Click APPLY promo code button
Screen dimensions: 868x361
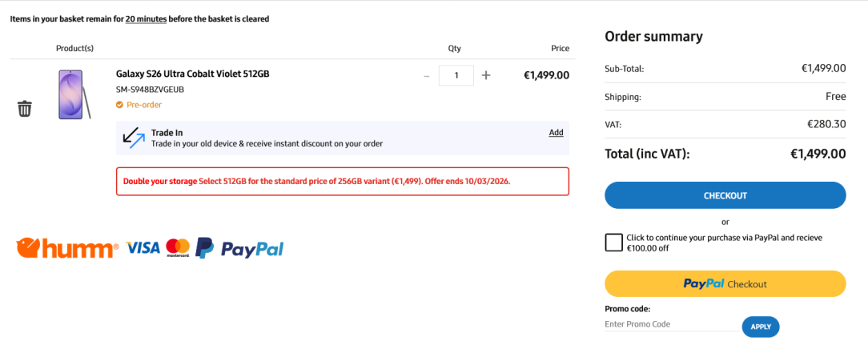(x=760, y=327)
